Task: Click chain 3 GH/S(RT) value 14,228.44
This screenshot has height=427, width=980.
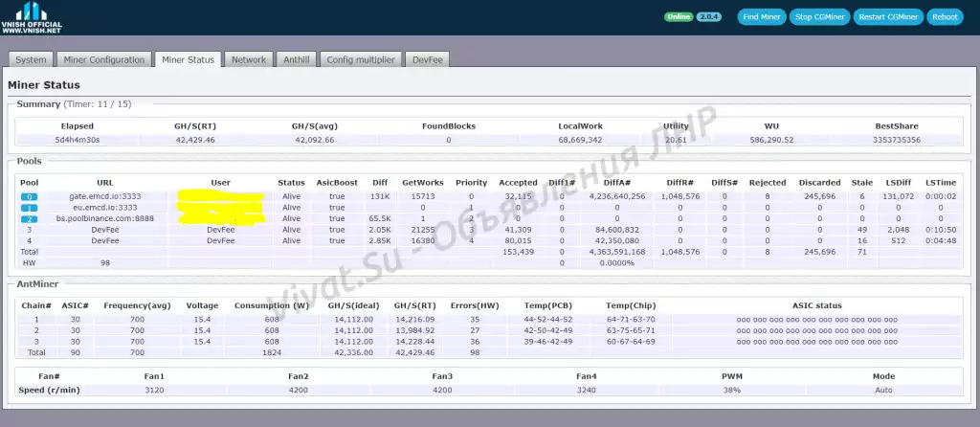Action: click(414, 342)
